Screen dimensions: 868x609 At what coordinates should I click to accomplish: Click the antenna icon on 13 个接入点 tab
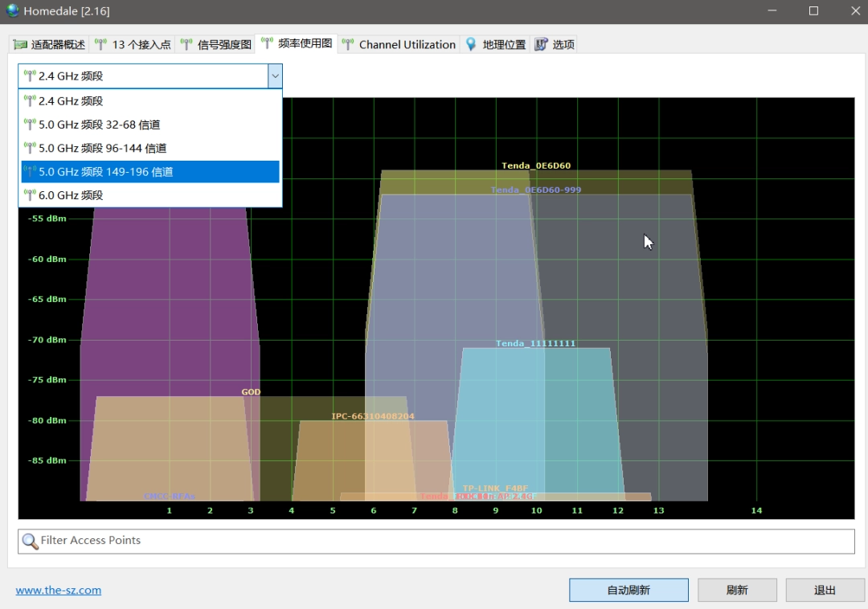point(100,44)
